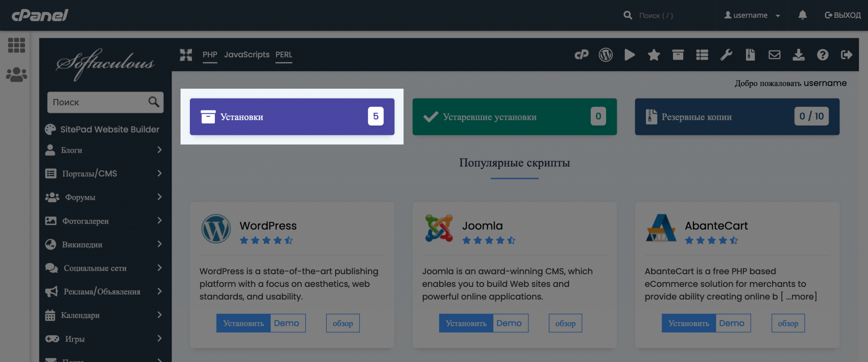Click the cPanel logo
868x362 pixels.
tap(40, 16)
